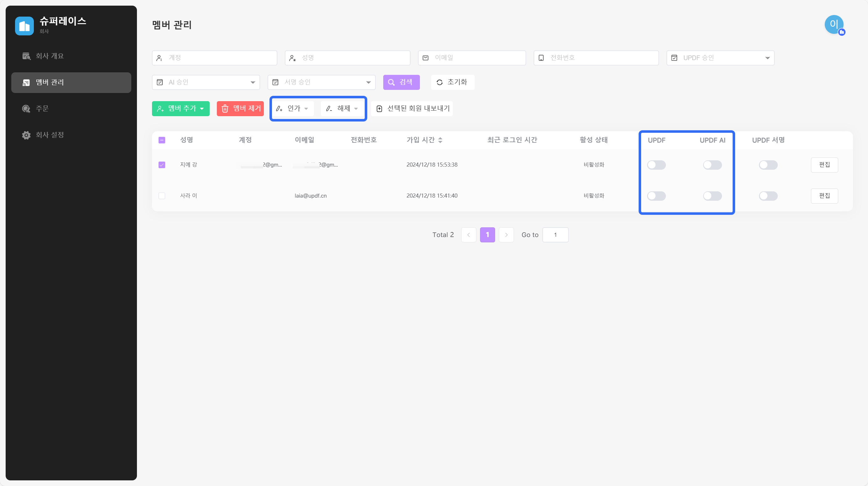
Task: Click the pen-plus icon beside 인가
Action: click(279, 108)
